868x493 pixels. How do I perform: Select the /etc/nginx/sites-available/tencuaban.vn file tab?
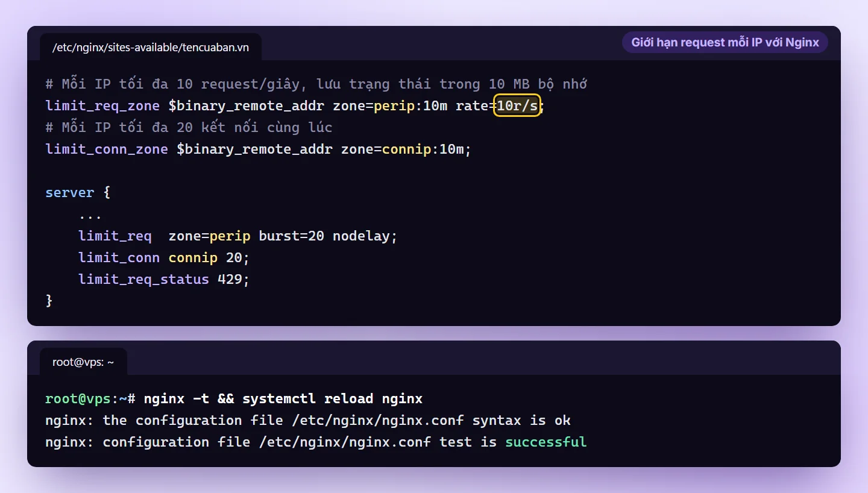(151, 47)
